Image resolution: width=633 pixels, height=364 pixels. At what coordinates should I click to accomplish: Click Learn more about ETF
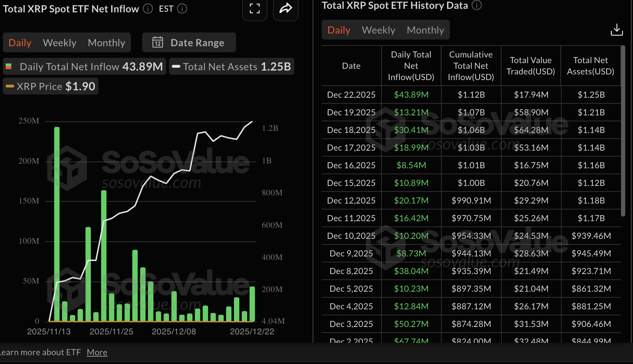click(x=40, y=352)
